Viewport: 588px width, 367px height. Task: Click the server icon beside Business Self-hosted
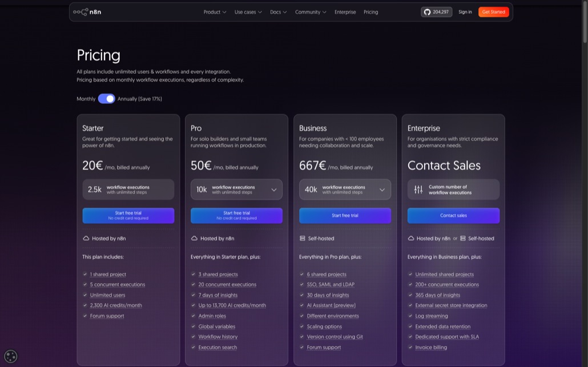[303, 239]
